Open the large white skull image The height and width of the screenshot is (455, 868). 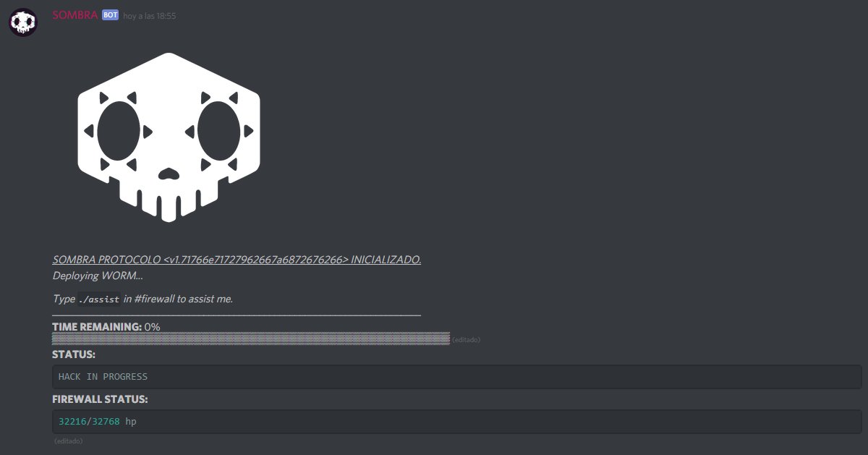point(169,137)
